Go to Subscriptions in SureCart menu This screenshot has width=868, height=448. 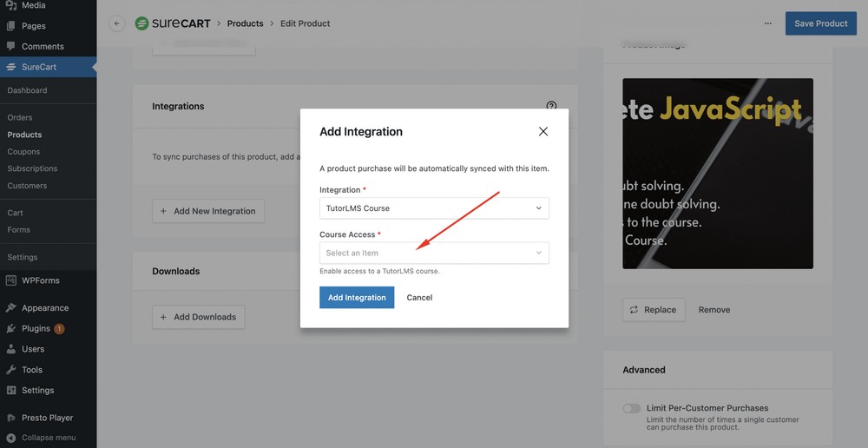[32, 168]
